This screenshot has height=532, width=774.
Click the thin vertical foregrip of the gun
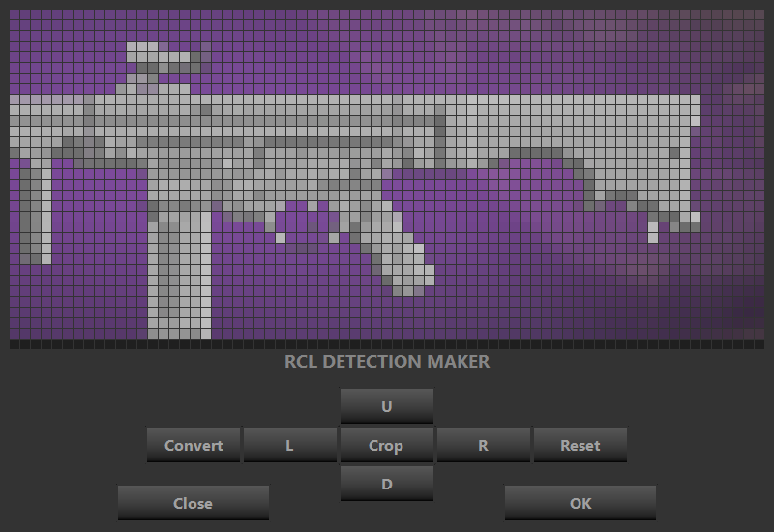[37, 213]
